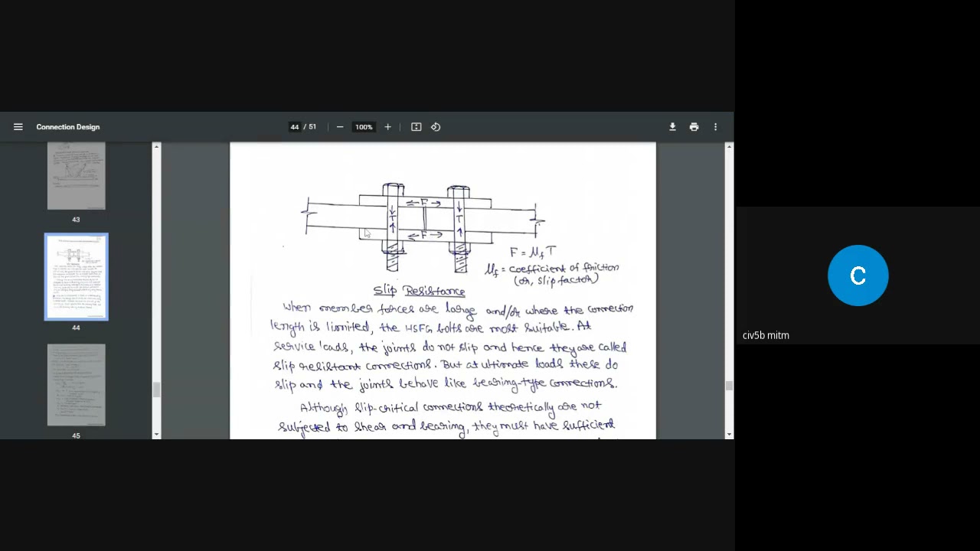
Task: Click the zoom in plus button
Action: 387,127
